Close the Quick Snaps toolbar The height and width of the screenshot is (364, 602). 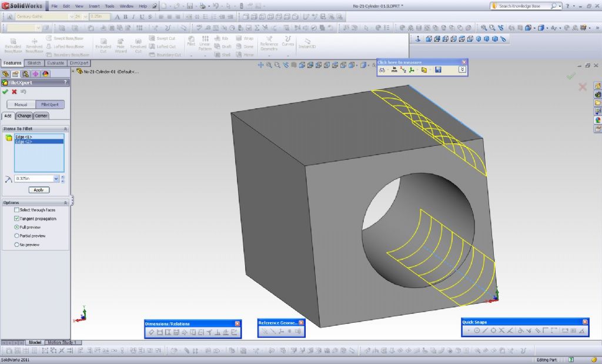point(585,322)
